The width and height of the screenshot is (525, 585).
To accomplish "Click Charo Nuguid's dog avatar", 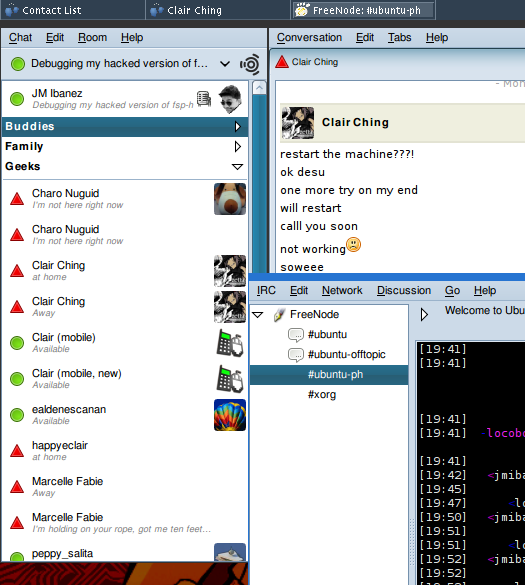I will (x=230, y=199).
